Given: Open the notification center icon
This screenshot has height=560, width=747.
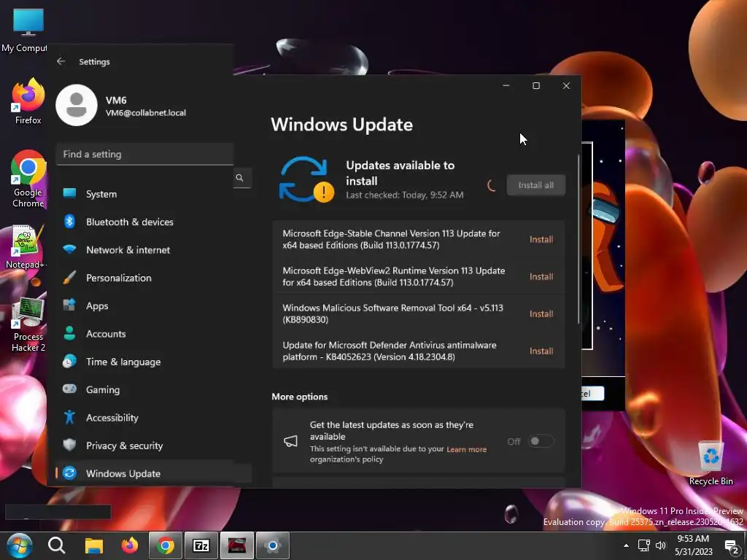Looking at the screenshot, I should pos(731,546).
